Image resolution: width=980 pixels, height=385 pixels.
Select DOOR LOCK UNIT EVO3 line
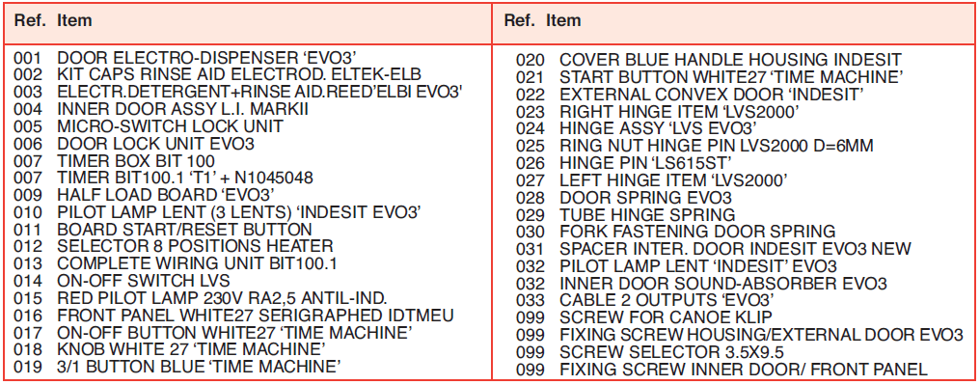tap(133, 143)
